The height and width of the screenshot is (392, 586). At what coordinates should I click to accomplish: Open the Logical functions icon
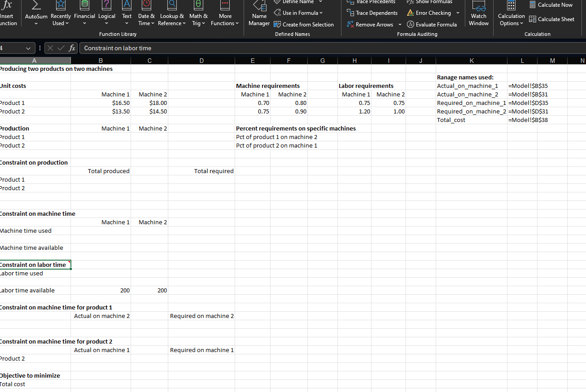click(x=106, y=5)
